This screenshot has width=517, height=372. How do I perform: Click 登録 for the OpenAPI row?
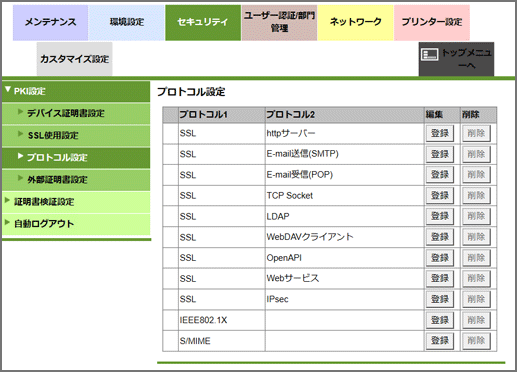[x=440, y=258]
